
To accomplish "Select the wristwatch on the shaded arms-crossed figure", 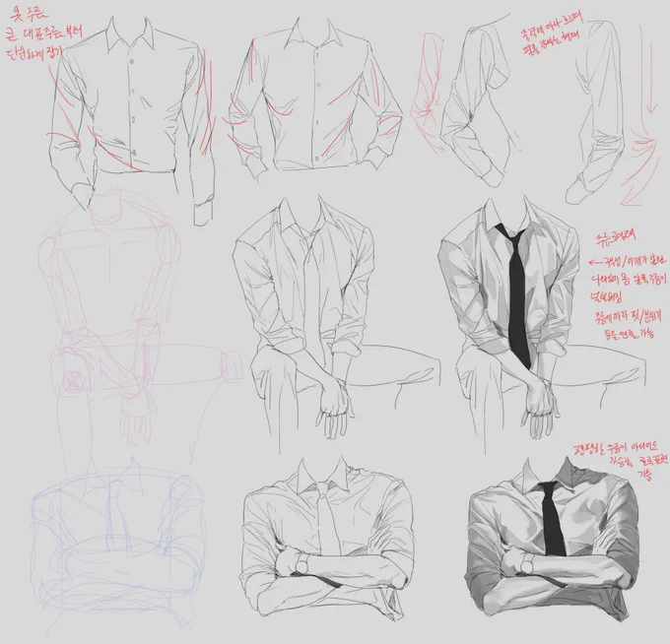I will 526,564.
